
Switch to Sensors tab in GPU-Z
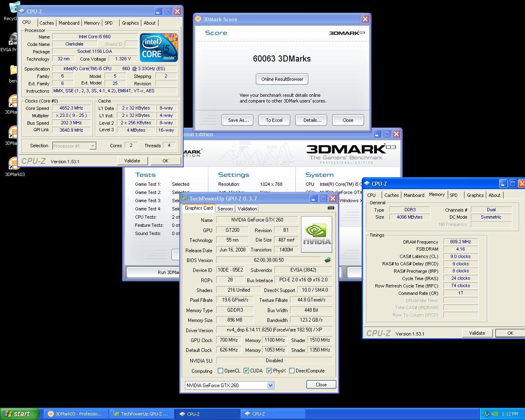tap(225, 209)
